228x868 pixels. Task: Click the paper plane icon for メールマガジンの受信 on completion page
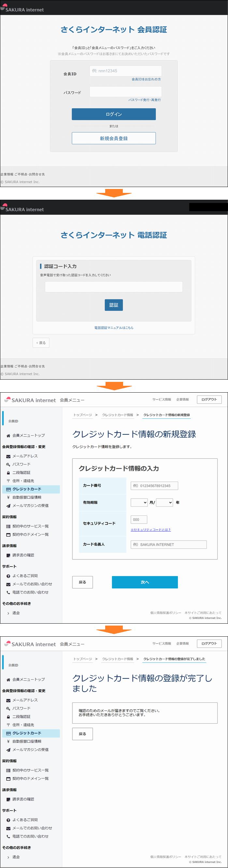pyautogui.click(x=8, y=750)
